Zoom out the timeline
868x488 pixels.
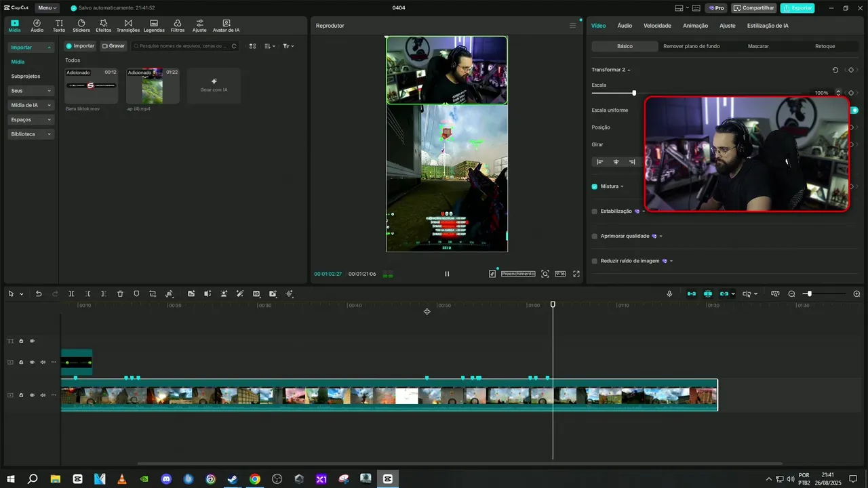(791, 293)
